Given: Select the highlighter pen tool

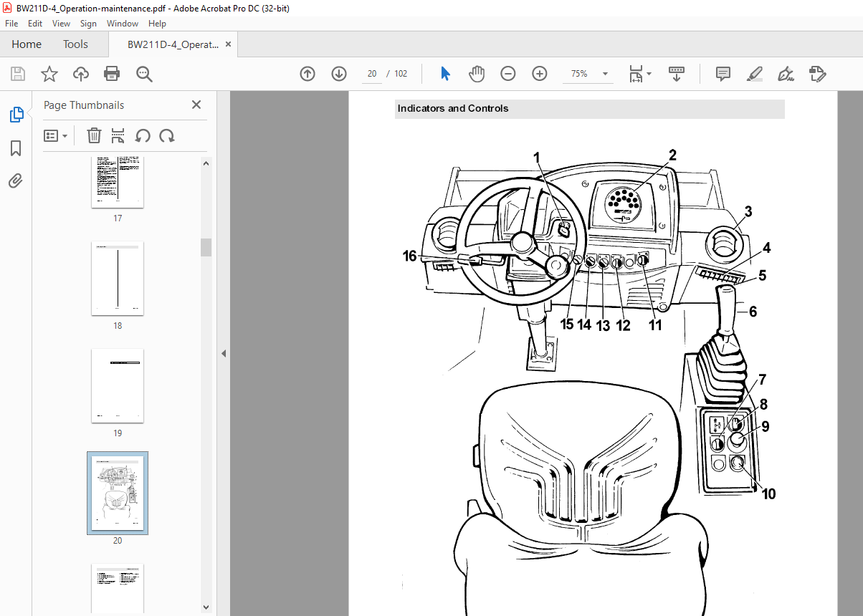Looking at the screenshot, I should point(754,74).
